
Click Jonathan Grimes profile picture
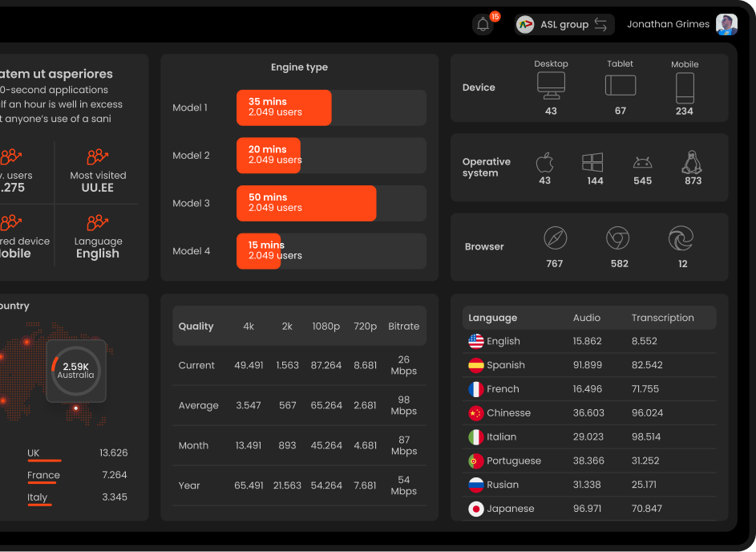click(726, 24)
